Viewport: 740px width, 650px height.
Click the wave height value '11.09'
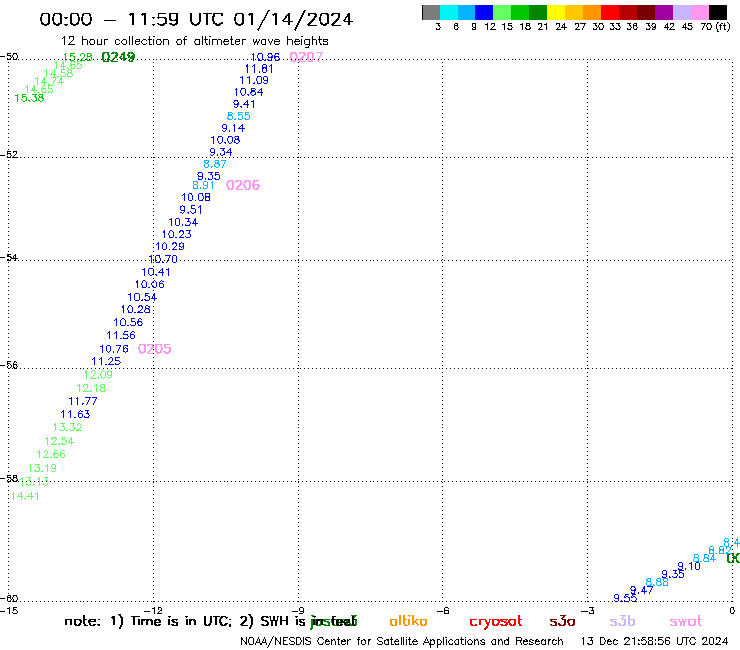[254, 81]
